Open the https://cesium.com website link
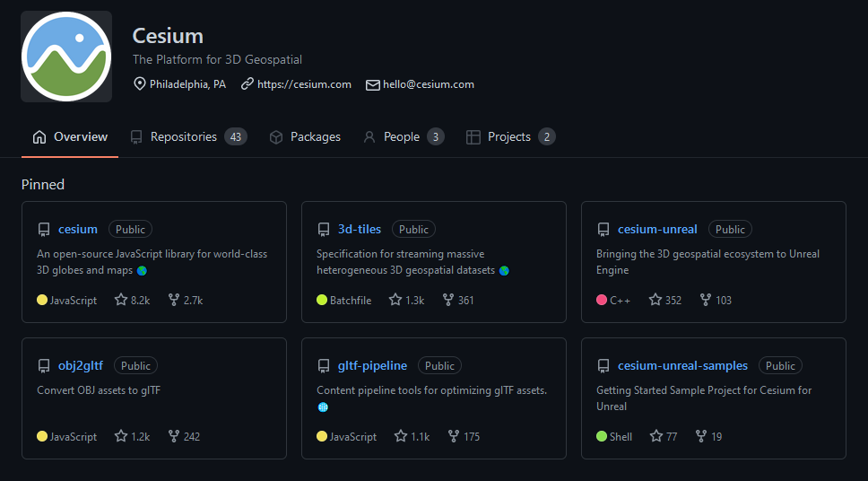 [x=304, y=84]
